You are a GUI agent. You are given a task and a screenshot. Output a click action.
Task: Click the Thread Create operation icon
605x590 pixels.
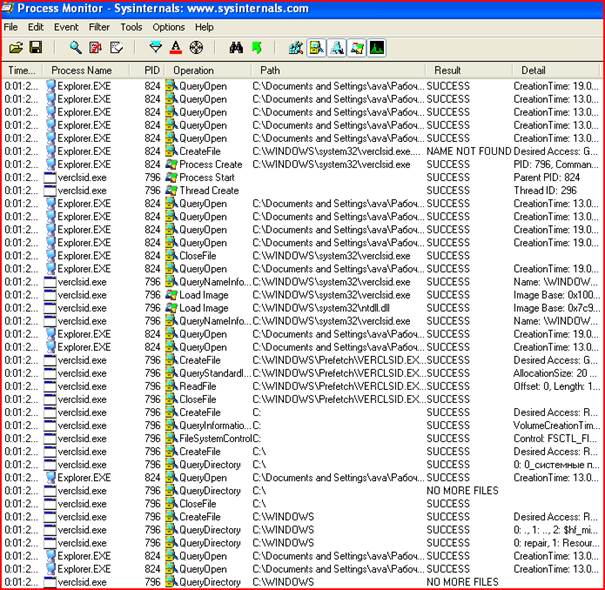pos(171,191)
